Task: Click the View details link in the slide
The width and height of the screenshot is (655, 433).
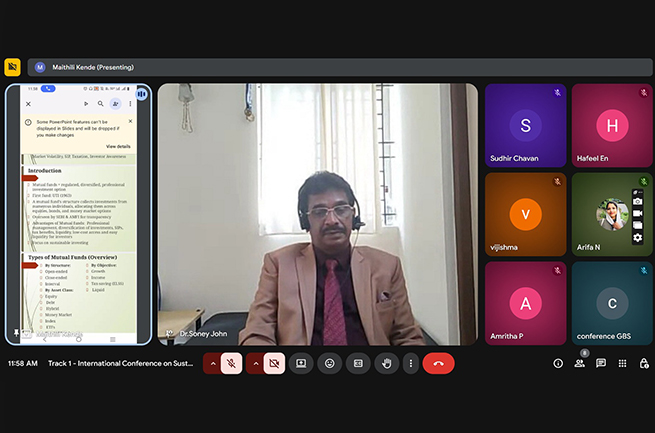Action: (x=118, y=146)
